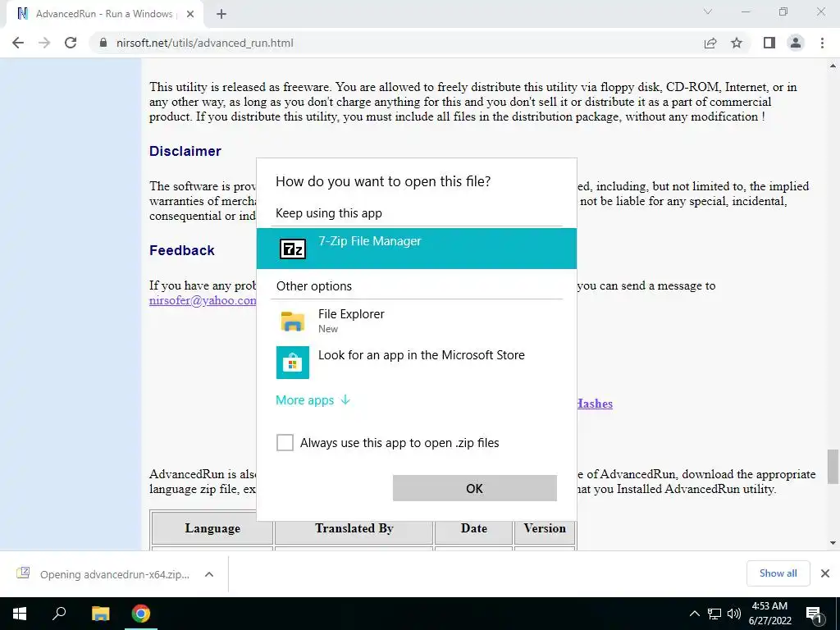Reload the nirsoft page
Viewport: 840px width, 630px height.
point(71,43)
